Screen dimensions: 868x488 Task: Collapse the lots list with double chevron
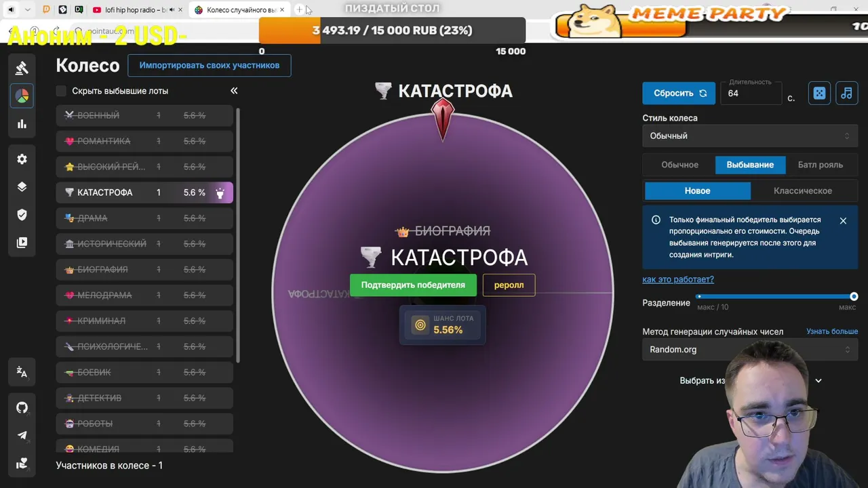click(234, 91)
